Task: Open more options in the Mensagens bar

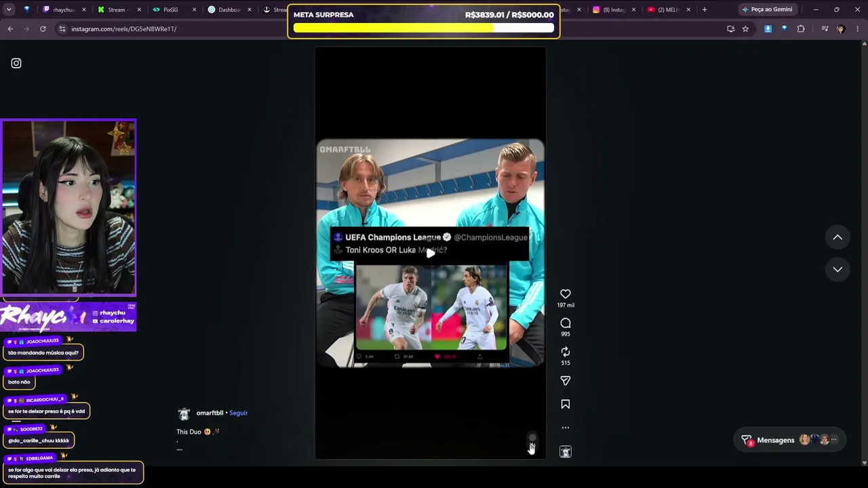Action: coord(834,440)
